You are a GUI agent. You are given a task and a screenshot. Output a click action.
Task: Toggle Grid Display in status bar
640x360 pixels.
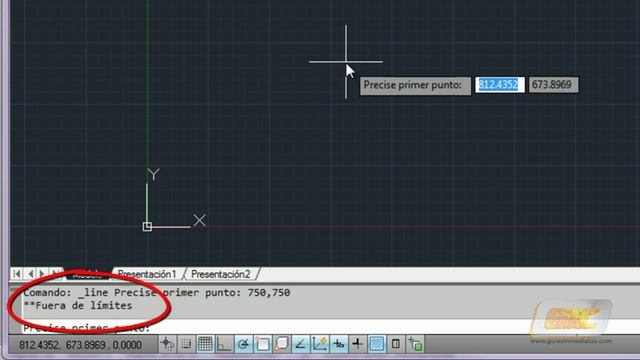click(205, 344)
